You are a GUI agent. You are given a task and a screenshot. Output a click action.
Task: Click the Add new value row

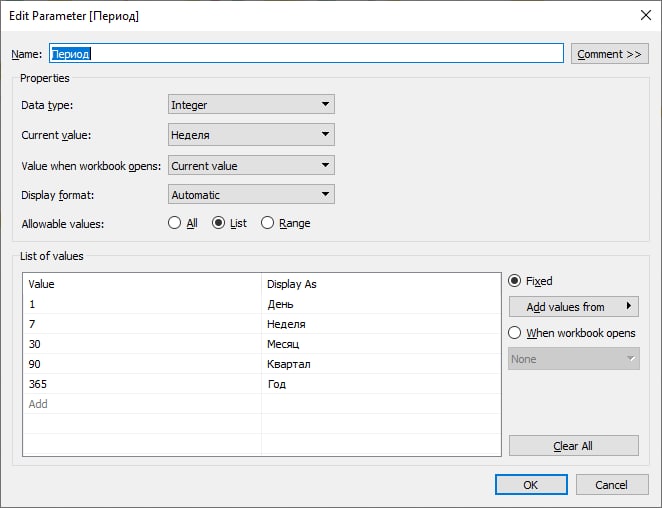[143, 404]
